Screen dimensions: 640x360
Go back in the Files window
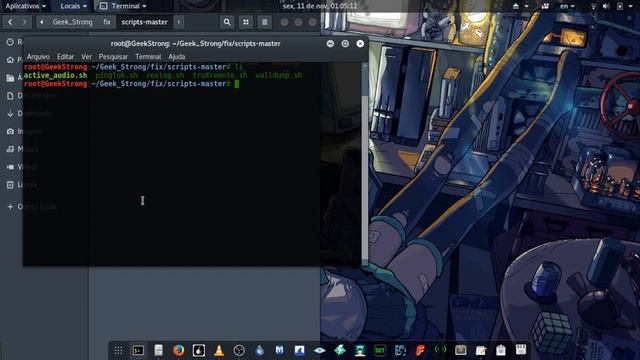(x=10, y=22)
